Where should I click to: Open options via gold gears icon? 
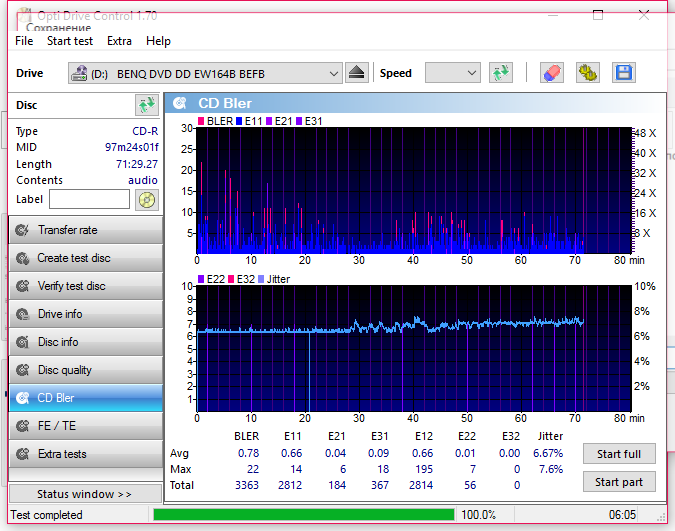[x=588, y=73]
